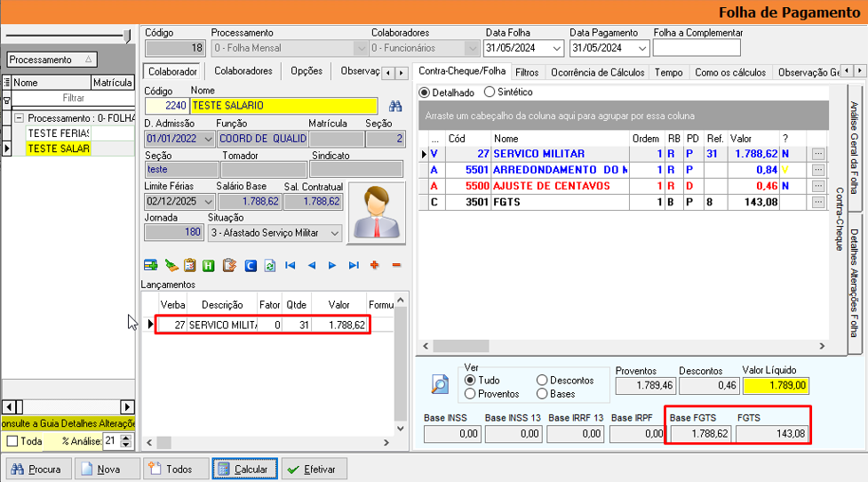Click the clipboard with red checkmark icon
868x482 pixels.
(x=229, y=265)
